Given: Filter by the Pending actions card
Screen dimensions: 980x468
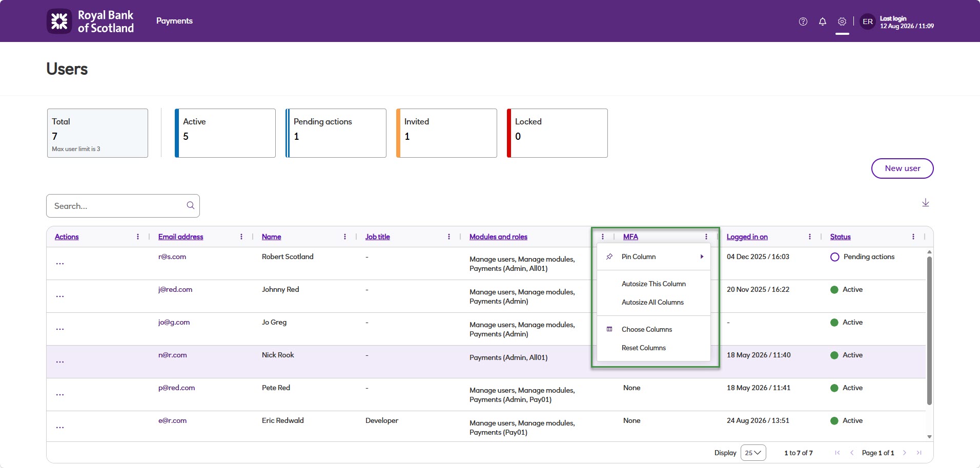Looking at the screenshot, I should (x=336, y=133).
